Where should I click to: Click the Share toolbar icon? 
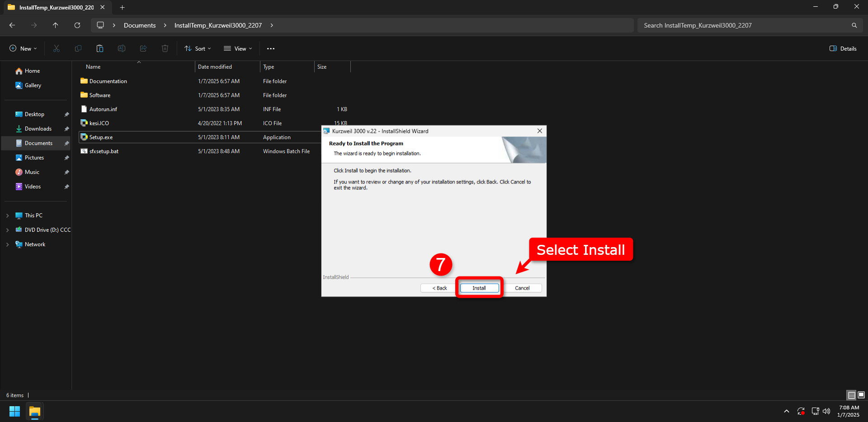click(143, 48)
